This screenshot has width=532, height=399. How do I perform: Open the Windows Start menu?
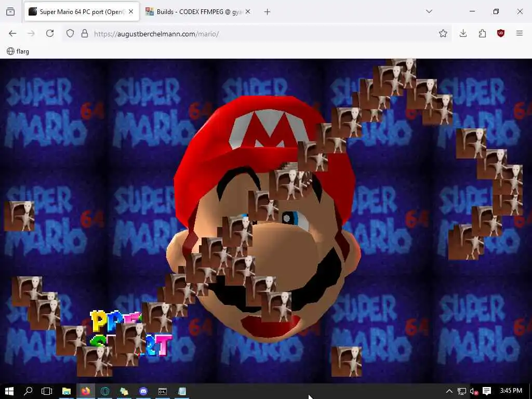[9, 391]
